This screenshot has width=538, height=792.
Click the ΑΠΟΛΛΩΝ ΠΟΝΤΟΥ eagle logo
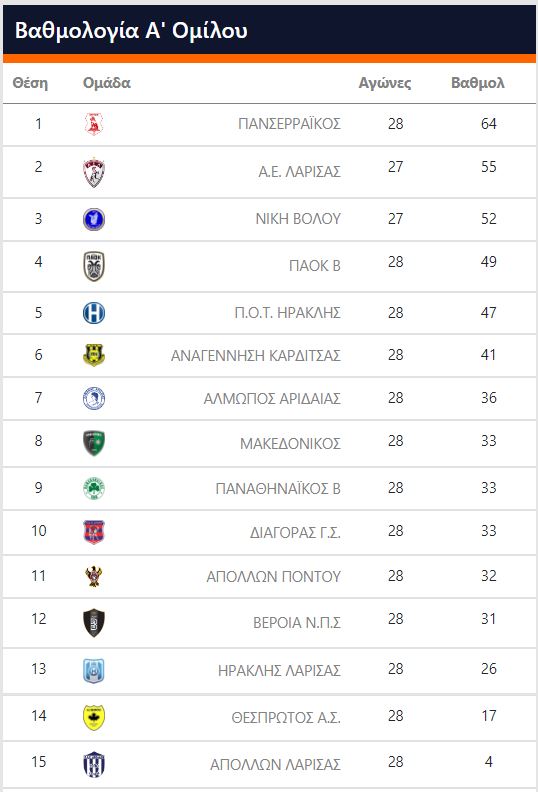93,576
